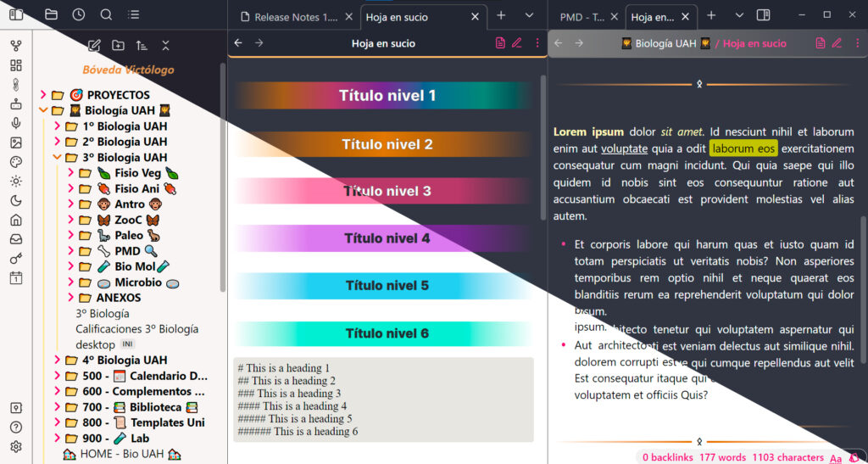
Task: Open vault switcher icon in ribbon
Action: 16,409
